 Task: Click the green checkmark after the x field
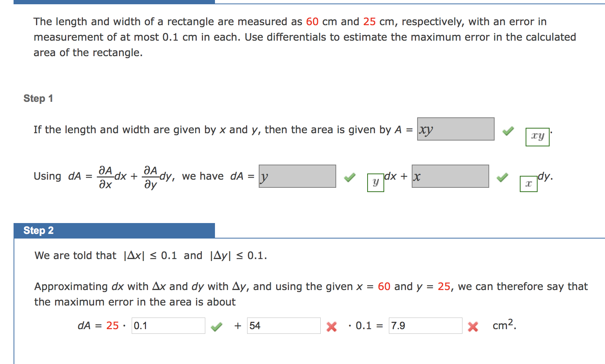click(502, 177)
